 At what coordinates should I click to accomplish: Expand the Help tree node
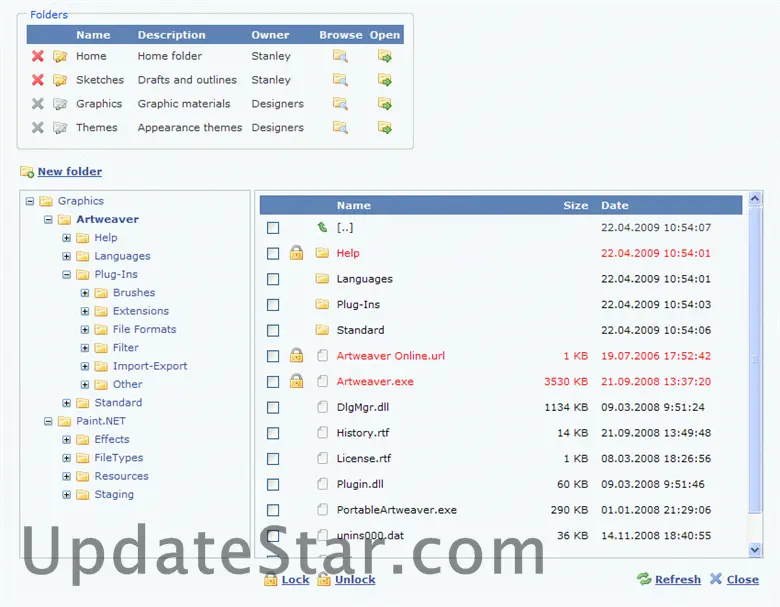(67, 238)
